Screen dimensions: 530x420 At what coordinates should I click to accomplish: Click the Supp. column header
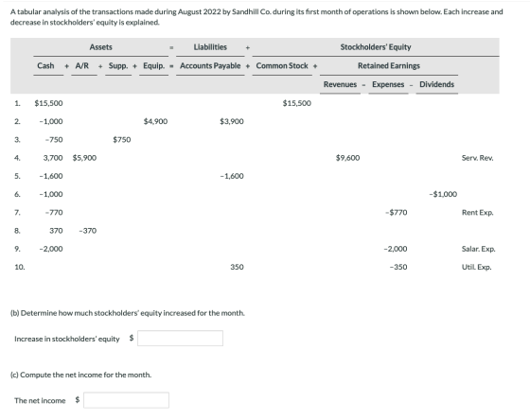118,65
